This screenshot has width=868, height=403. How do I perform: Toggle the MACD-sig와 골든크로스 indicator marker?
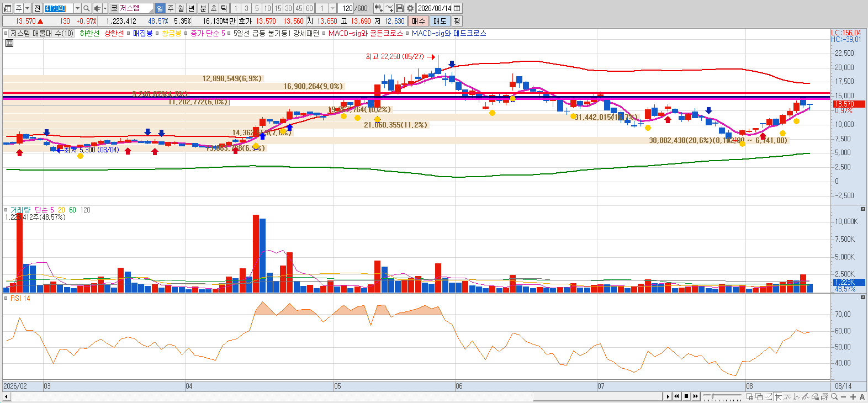(324, 33)
